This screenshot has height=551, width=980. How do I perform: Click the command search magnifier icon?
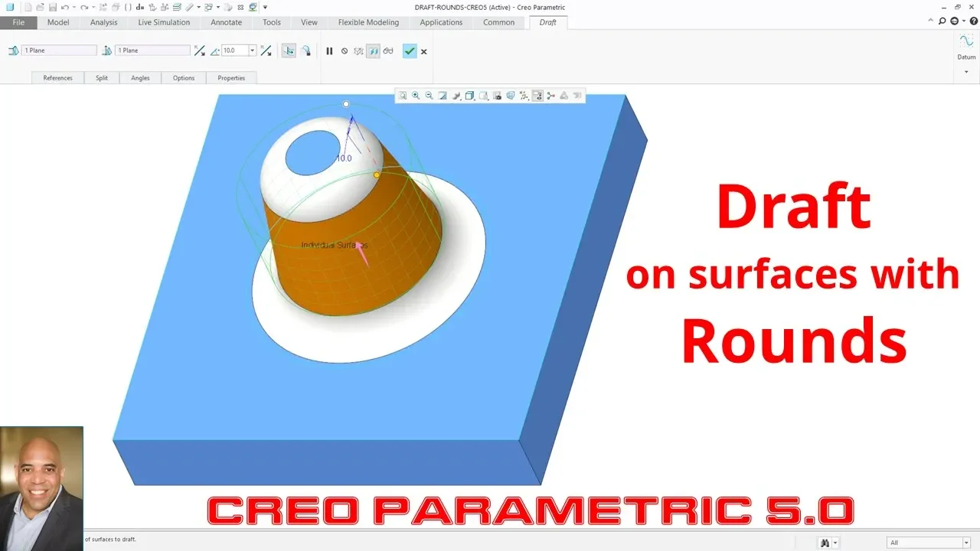click(942, 21)
